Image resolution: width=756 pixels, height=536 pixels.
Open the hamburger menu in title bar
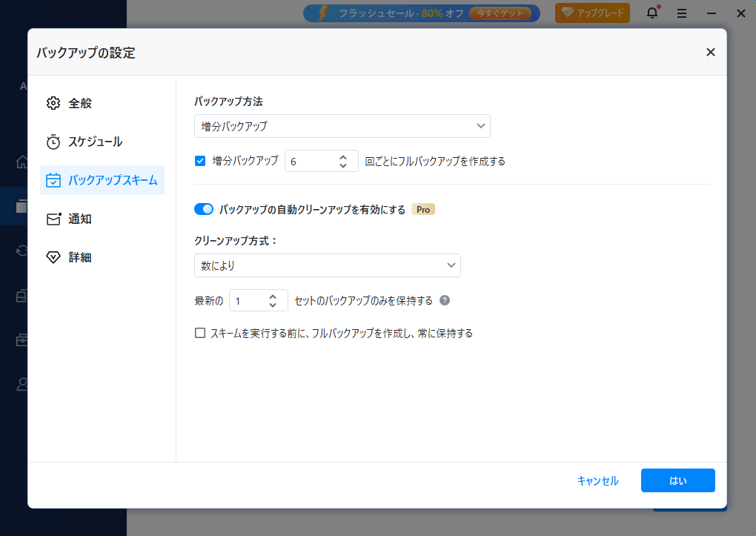pos(682,13)
